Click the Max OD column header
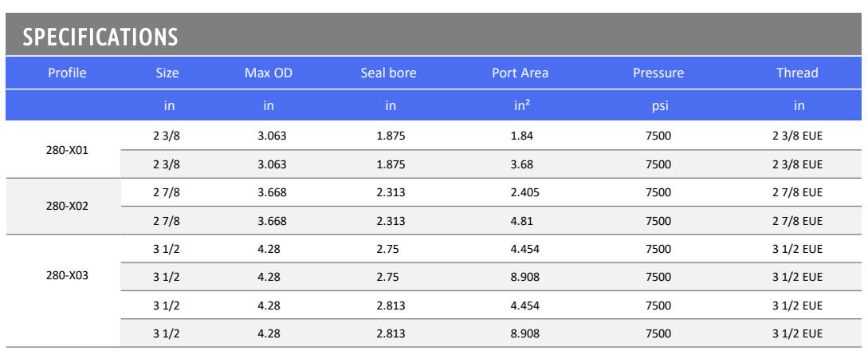The height and width of the screenshot is (355, 868). click(x=269, y=73)
